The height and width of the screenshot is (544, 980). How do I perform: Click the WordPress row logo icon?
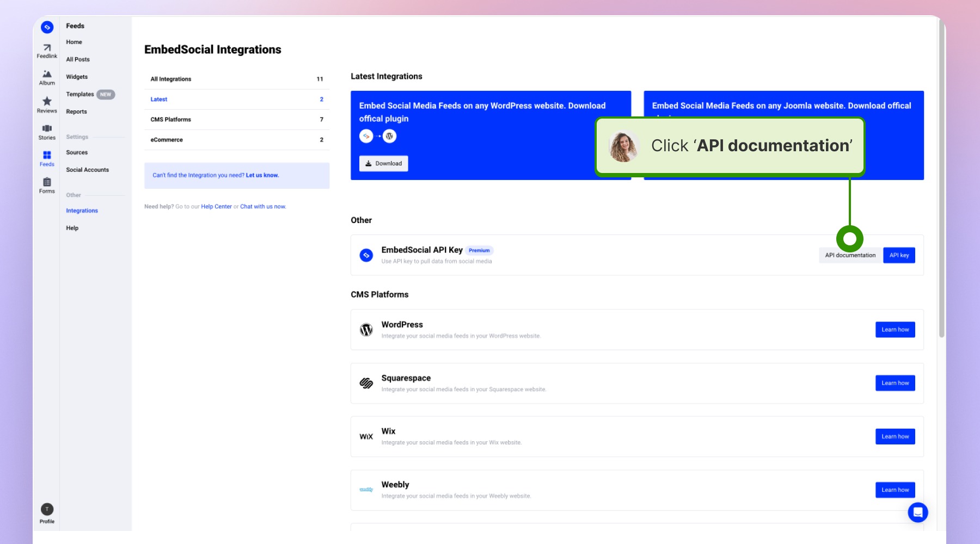(x=366, y=330)
